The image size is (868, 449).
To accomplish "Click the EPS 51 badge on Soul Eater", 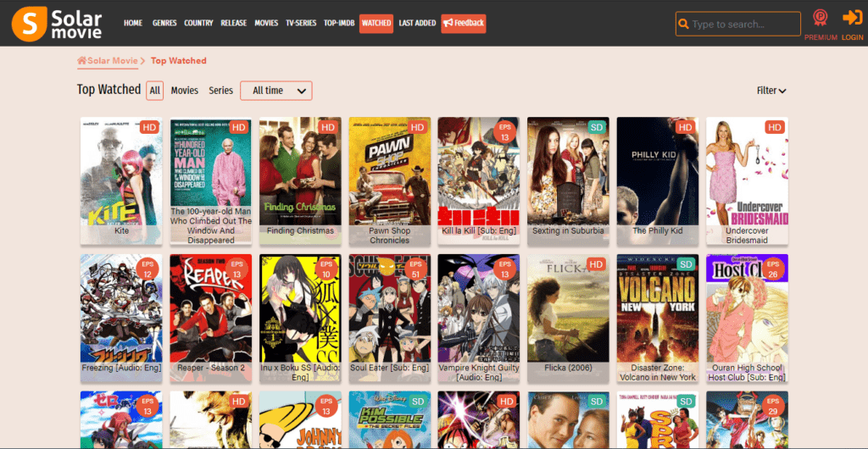I will pos(415,269).
